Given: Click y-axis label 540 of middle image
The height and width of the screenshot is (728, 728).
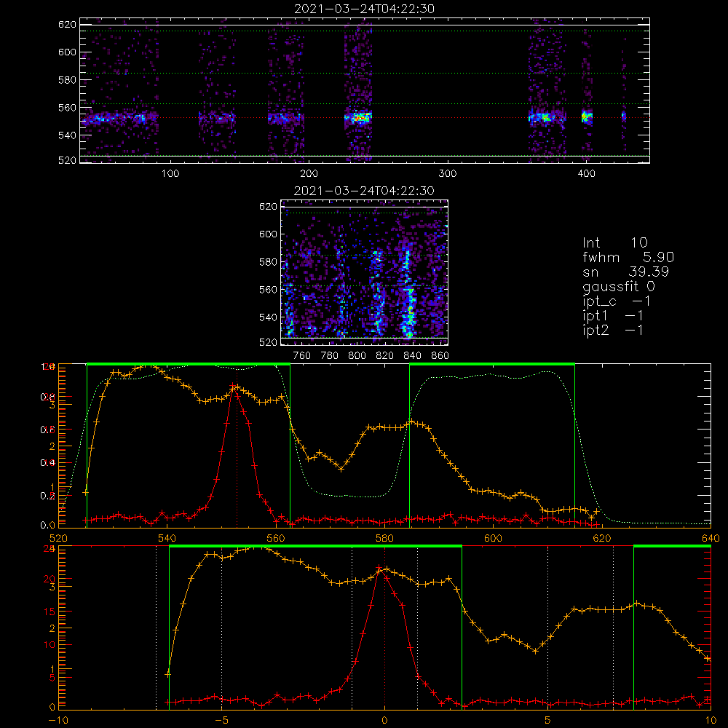Looking at the screenshot, I should coord(269,317).
